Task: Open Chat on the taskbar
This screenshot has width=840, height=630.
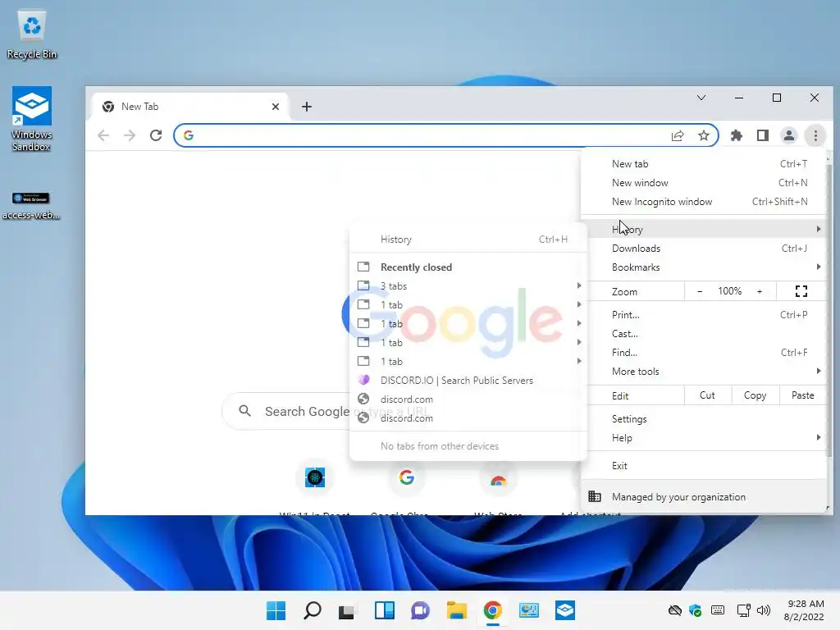Action: (420, 610)
